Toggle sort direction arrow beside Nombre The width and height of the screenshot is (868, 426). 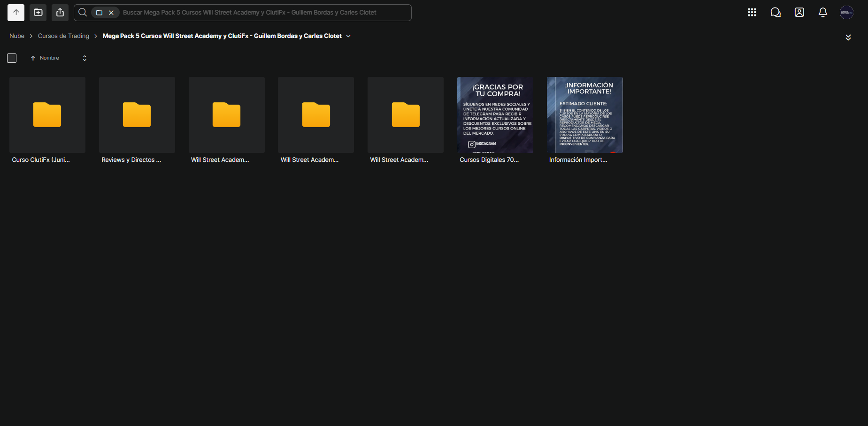(33, 58)
